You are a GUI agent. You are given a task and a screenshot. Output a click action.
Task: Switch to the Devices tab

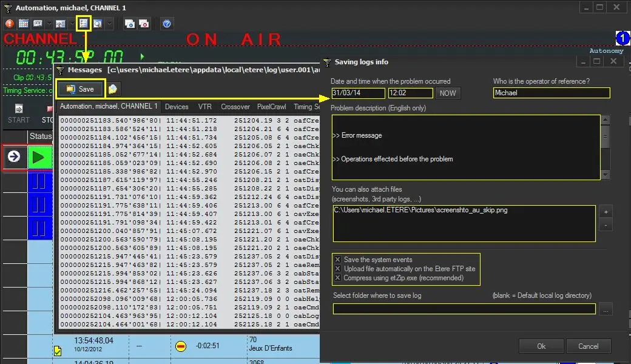tap(177, 107)
